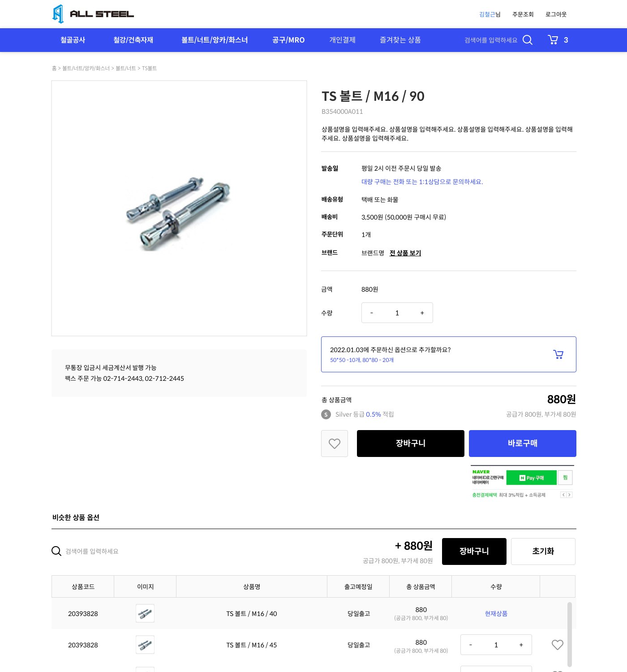Increase quantity for M16 / 45 row
This screenshot has height=672, width=627.
click(521, 645)
